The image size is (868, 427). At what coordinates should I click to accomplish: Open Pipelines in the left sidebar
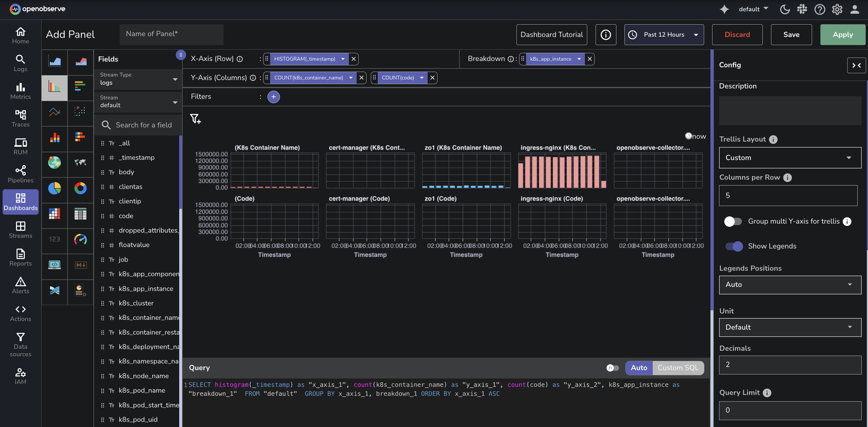[20, 174]
